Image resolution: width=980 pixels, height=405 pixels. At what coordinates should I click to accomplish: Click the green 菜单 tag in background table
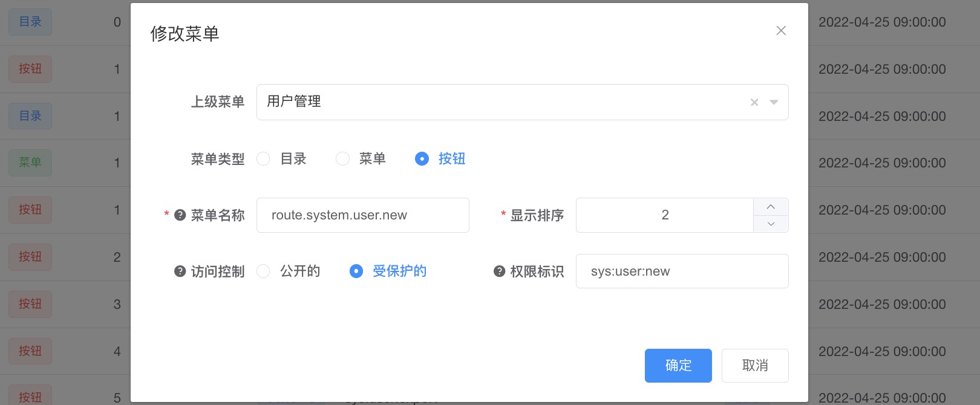pos(30,163)
